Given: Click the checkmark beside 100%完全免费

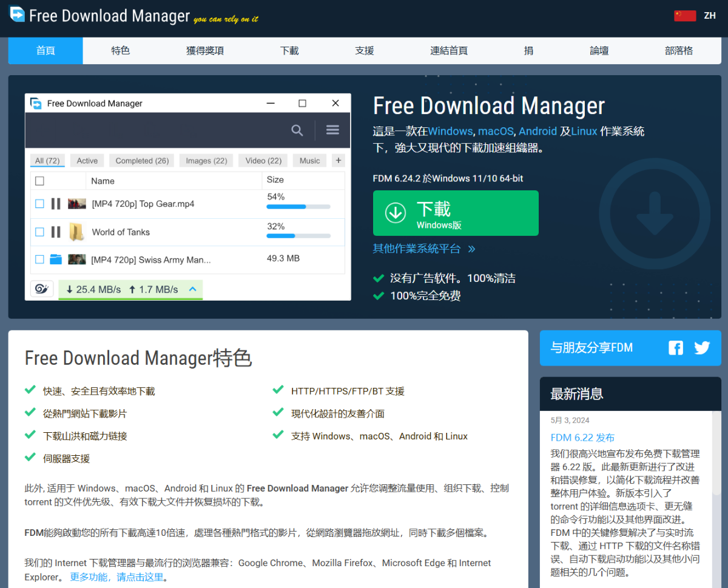Looking at the screenshot, I should coord(379,296).
